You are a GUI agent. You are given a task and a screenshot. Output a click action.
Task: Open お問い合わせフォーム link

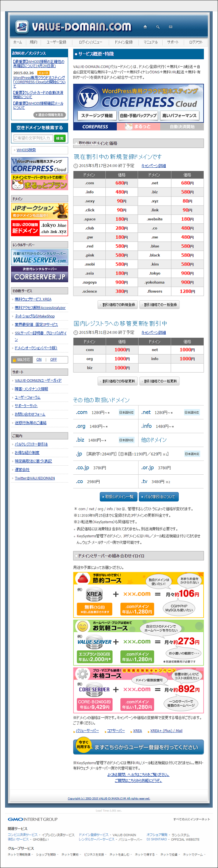pos(30,414)
